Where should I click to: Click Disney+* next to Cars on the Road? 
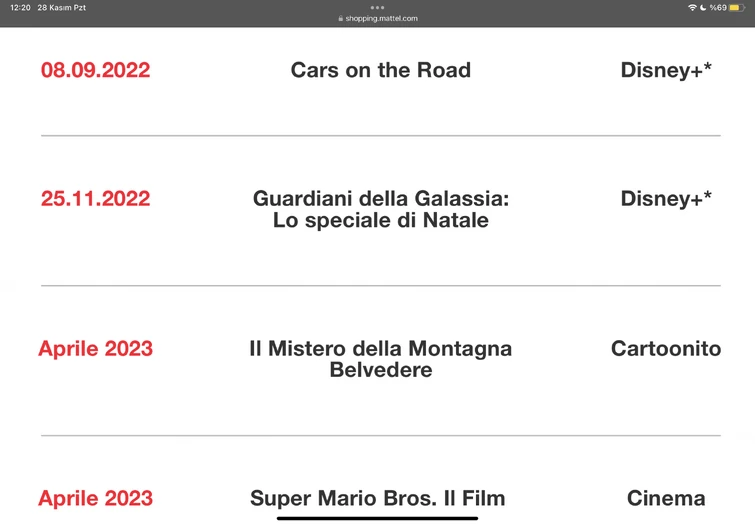(x=666, y=70)
